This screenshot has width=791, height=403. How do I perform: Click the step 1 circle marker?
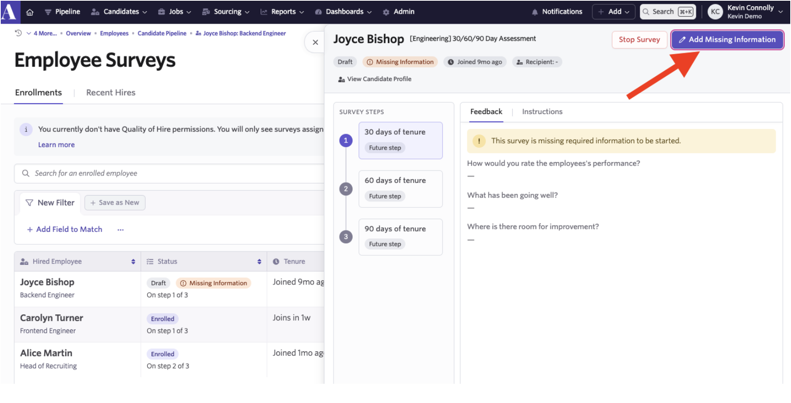[x=346, y=141]
